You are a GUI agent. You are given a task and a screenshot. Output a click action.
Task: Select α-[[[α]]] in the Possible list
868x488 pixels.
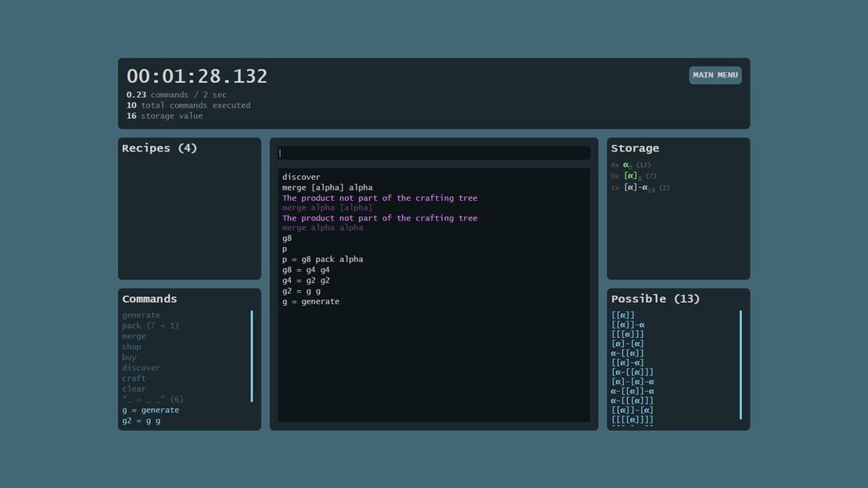tap(632, 400)
